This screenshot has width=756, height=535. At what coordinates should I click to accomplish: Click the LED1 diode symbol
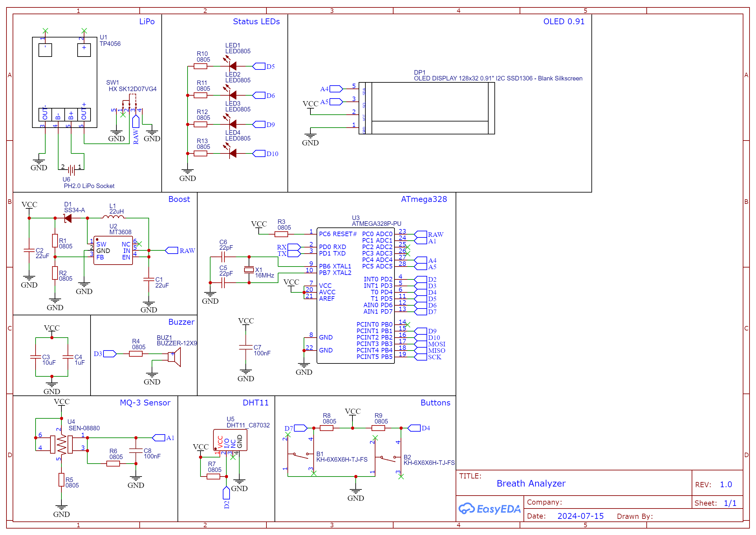(x=233, y=66)
